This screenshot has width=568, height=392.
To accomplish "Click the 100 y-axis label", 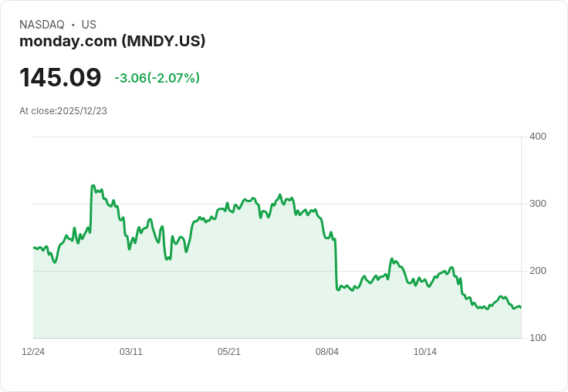I will (x=538, y=338).
